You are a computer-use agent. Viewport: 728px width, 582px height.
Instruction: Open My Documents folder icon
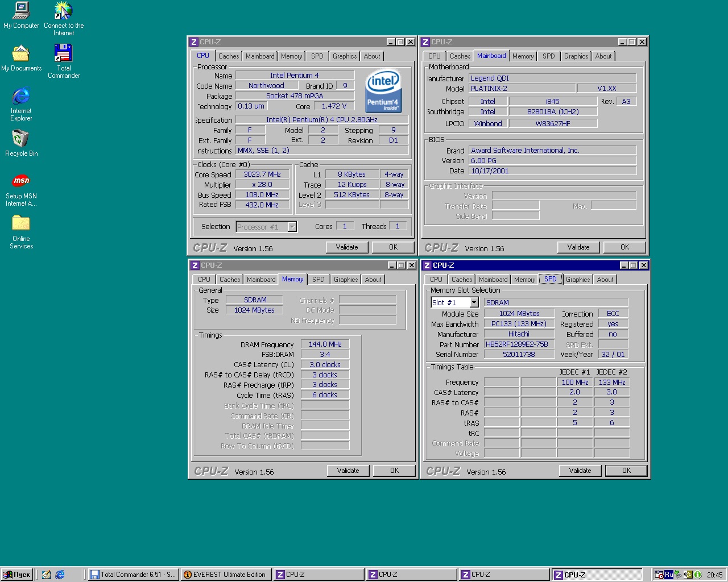(x=21, y=53)
